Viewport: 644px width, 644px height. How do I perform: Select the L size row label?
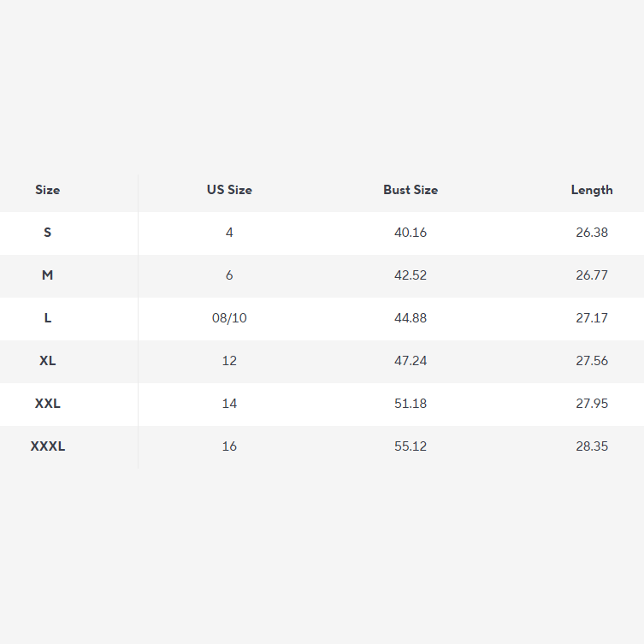(48, 318)
